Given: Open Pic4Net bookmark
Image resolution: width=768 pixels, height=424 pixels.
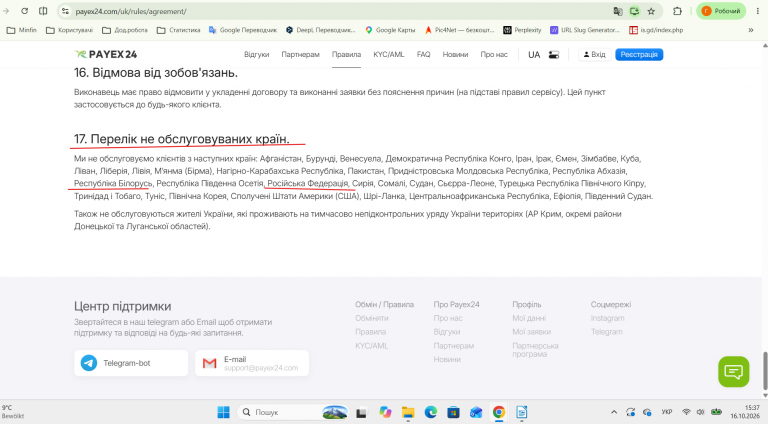Looking at the screenshot, I should pyautogui.click(x=459, y=30).
